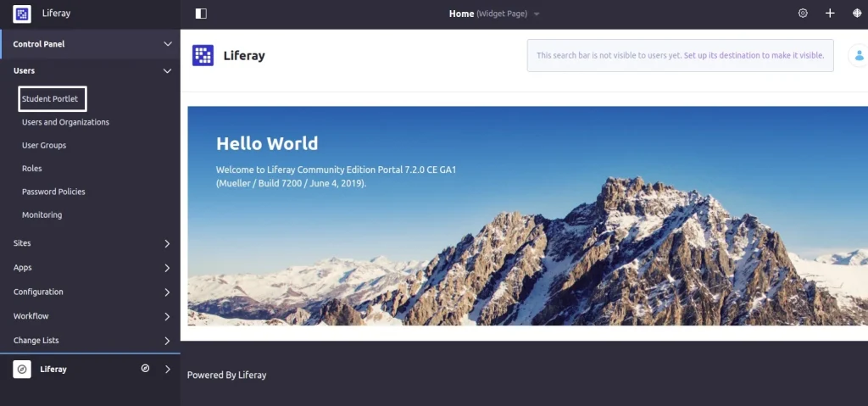Click the user avatar icon
868x406 pixels.
pyautogui.click(x=859, y=55)
